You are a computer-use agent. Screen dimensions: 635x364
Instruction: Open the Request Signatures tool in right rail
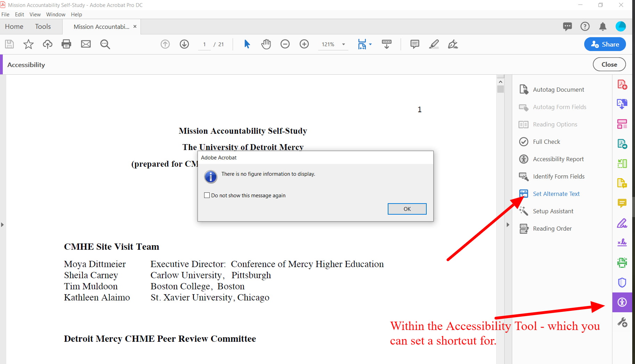point(622,242)
